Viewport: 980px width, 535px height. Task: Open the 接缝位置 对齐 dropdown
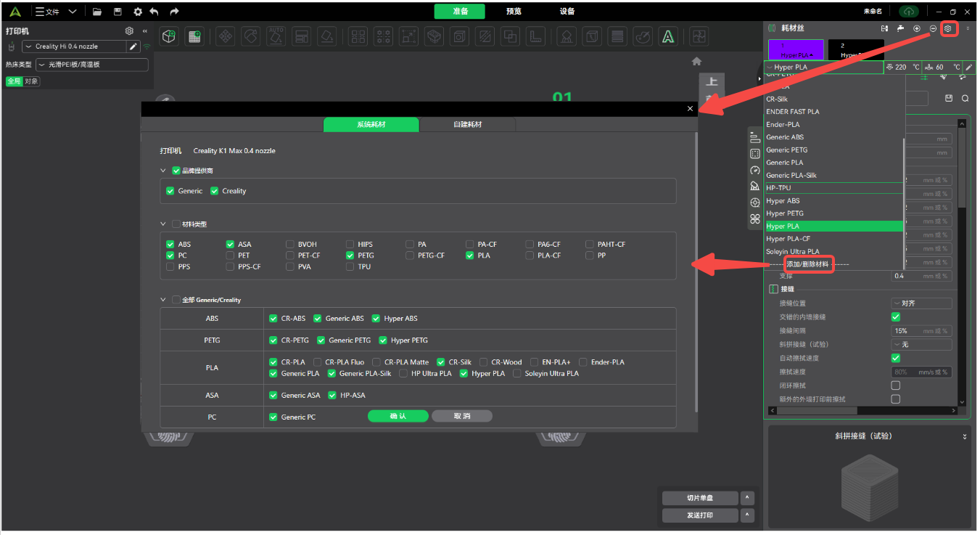click(921, 303)
